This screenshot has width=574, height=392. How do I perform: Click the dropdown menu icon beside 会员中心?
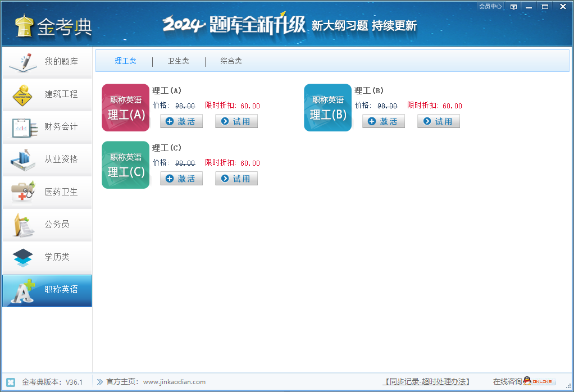[513, 7]
